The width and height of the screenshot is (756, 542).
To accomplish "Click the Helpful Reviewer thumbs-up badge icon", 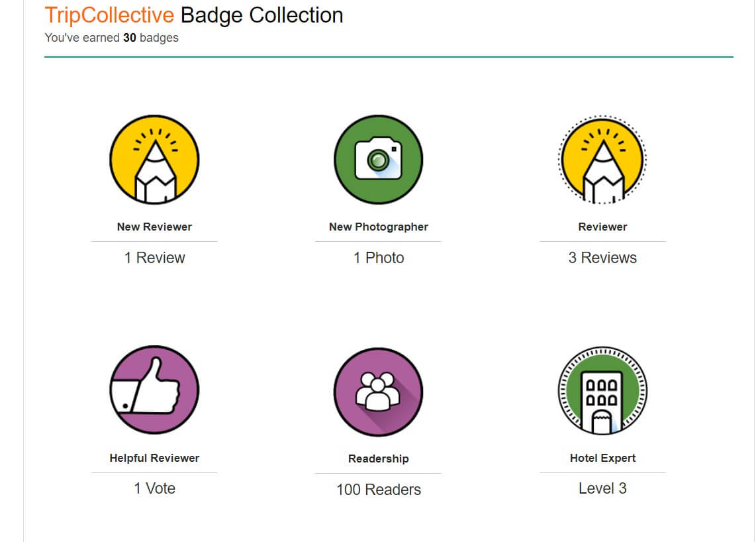I will click(154, 390).
